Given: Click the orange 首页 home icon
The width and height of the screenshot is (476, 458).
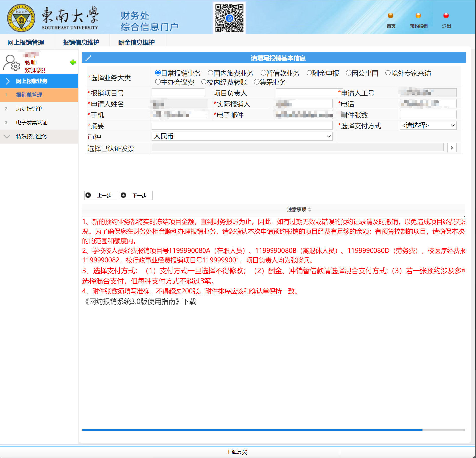Looking at the screenshot, I should 390,16.
